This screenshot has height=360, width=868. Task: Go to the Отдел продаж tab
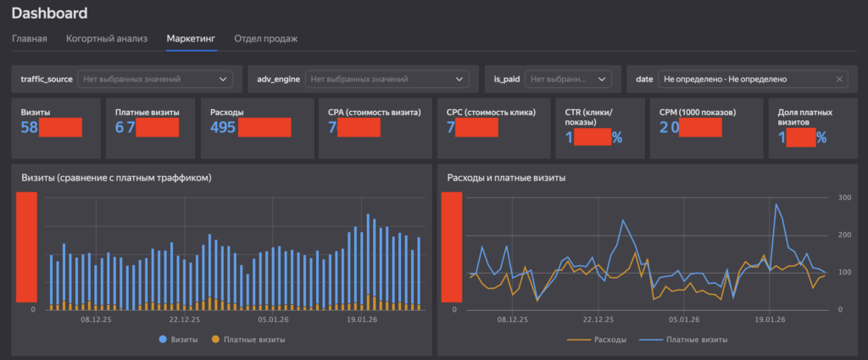tap(265, 39)
